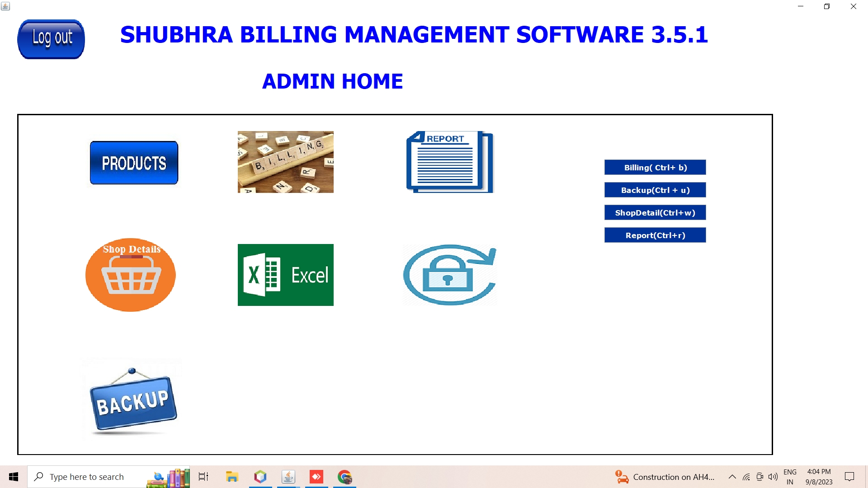Open the Shop Details basket icon
The width and height of the screenshot is (868, 488).
(x=131, y=275)
